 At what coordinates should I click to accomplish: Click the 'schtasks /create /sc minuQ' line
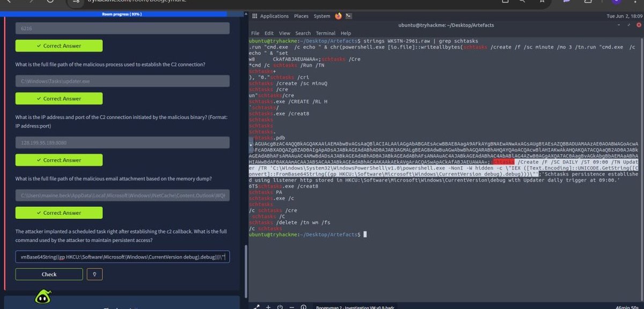(x=288, y=84)
